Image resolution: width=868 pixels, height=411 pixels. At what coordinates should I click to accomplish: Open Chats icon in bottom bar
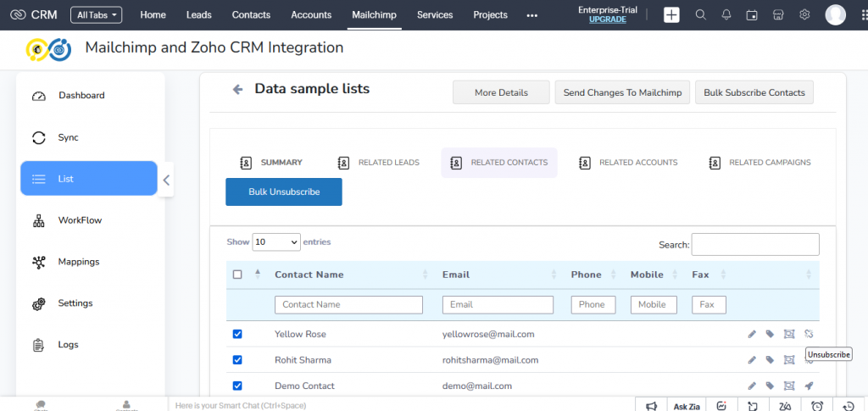[41, 405]
